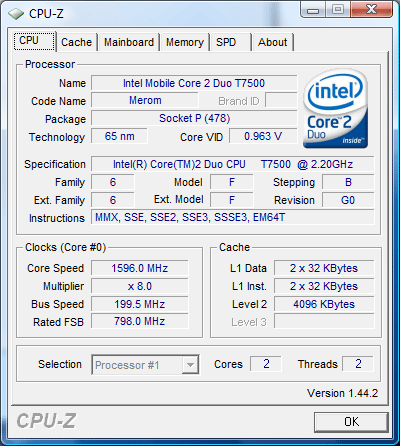Image resolution: width=400 pixels, height=446 pixels.
Task: Click the Core VID value '0.963 V'
Action: point(263,136)
